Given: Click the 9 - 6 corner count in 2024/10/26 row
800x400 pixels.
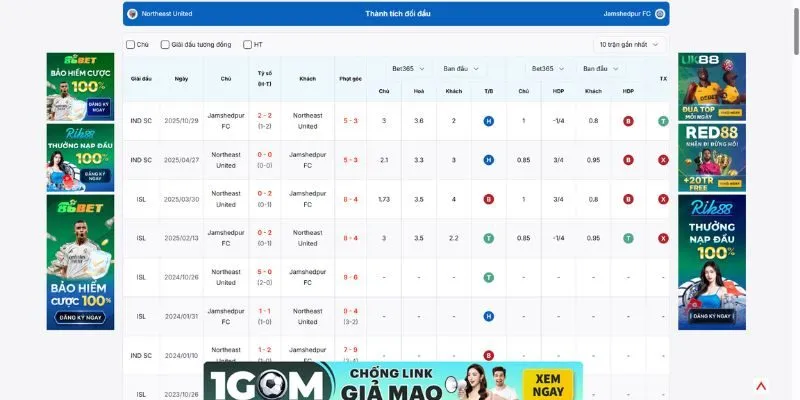Looking at the screenshot, I should point(351,277).
